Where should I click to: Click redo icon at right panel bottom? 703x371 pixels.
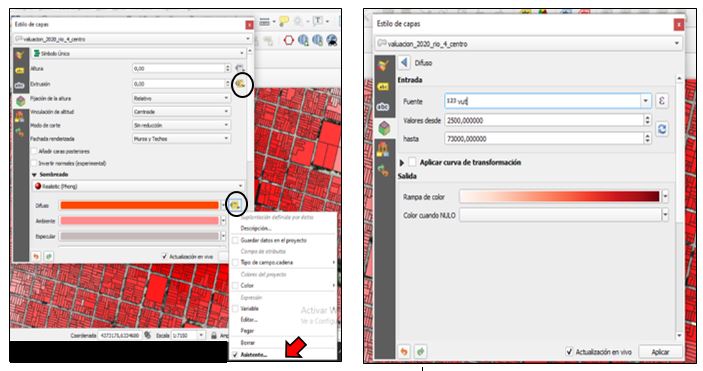[x=420, y=352]
